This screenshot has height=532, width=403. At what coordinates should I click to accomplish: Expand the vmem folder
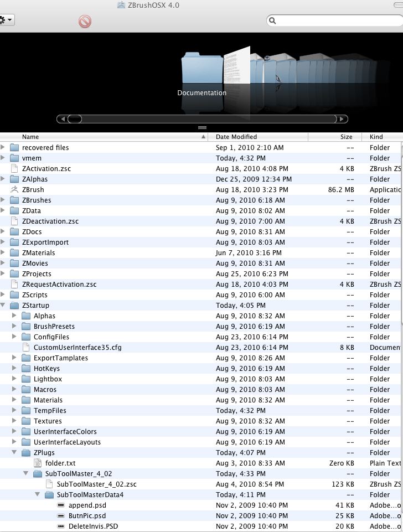point(3,158)
